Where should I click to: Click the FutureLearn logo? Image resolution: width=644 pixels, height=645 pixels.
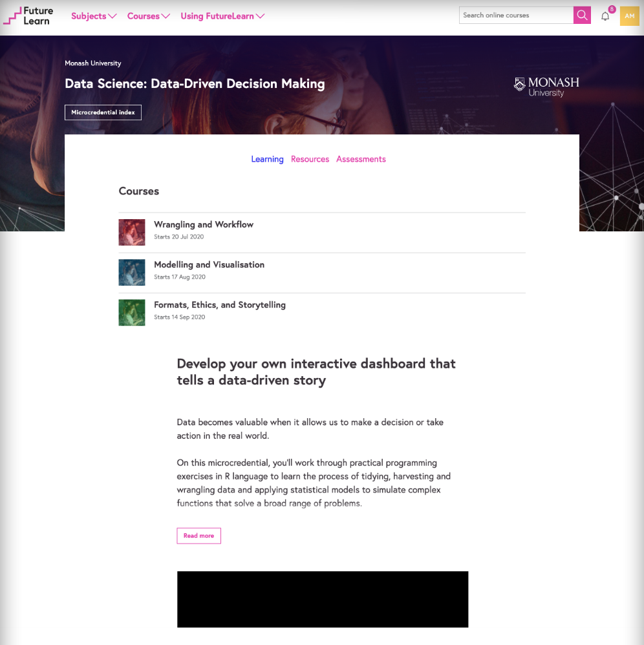coord(28,16)
